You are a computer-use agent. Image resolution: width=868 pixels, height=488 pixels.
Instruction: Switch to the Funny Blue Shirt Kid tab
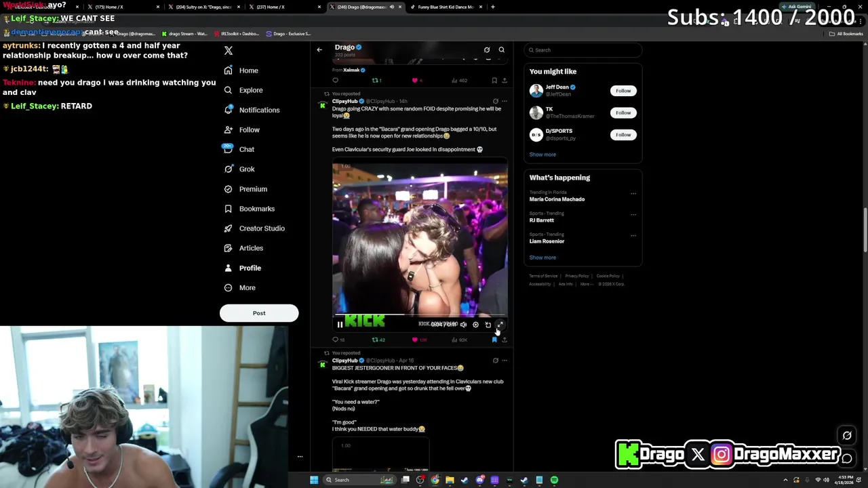tap(446, 7)
